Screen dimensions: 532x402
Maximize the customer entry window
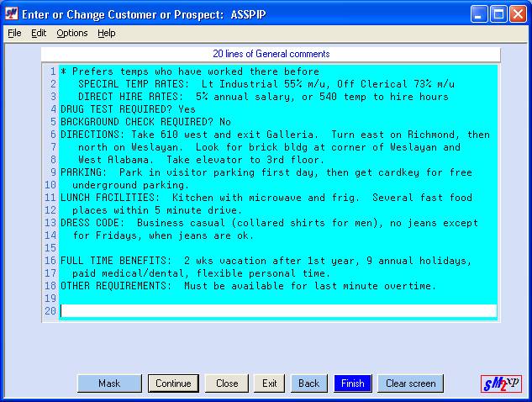pos(499,14)
